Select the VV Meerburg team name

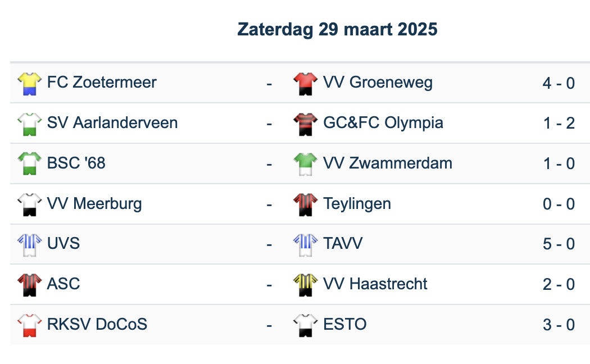click(x=94, y=203)
